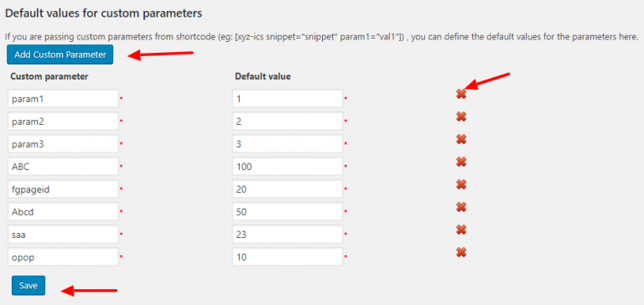Delete the param3 row with X icon
This screenshot has width=644, height=305.
[x=461, y=140]
